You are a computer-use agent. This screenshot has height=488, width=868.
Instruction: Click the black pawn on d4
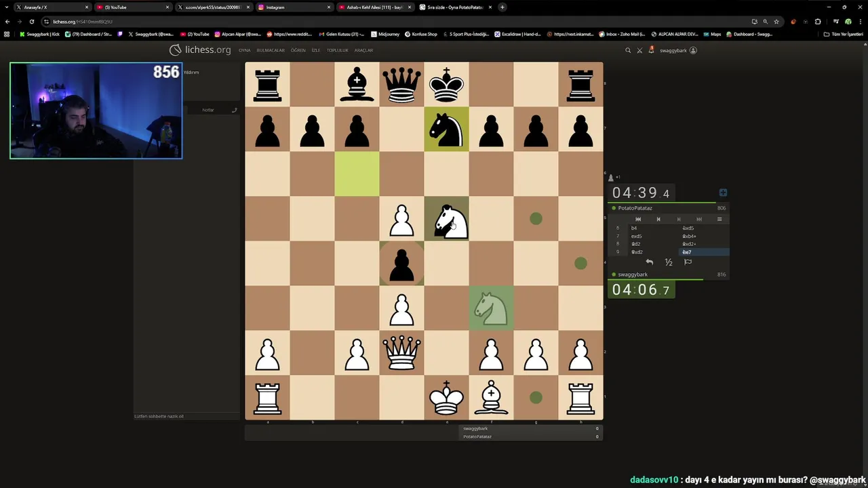coord(401,264)
